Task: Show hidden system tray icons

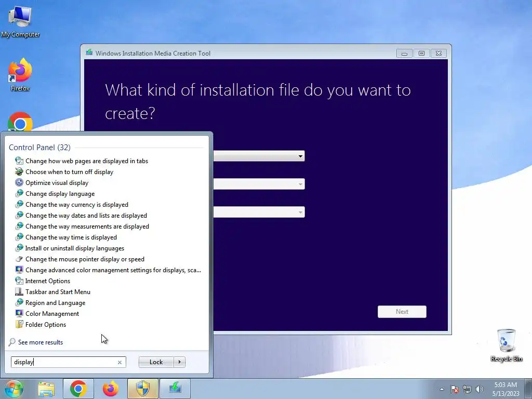Action: click(x=442, y=389)
